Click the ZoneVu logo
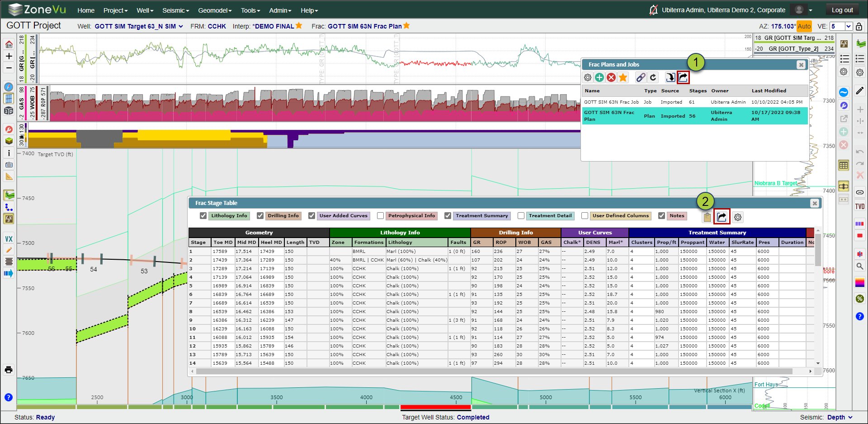 tap(37, 10)
